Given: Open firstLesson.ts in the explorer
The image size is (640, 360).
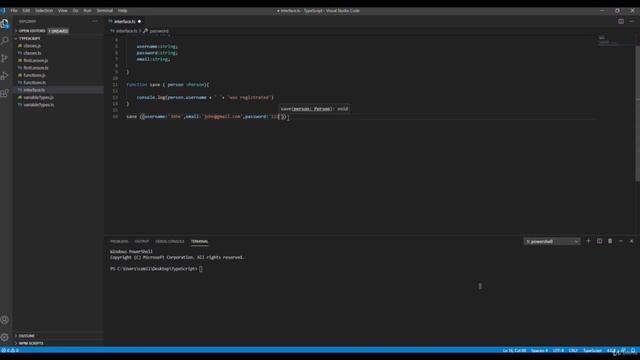Looking at the screenshot, I should coord(36,68).
